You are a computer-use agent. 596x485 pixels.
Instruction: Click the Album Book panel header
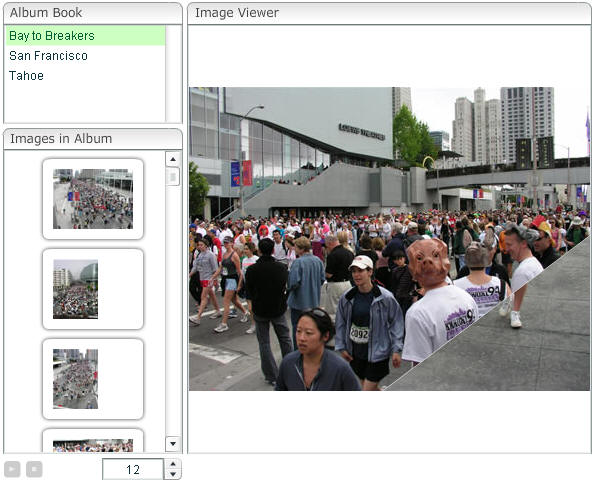tap(93, 13)
